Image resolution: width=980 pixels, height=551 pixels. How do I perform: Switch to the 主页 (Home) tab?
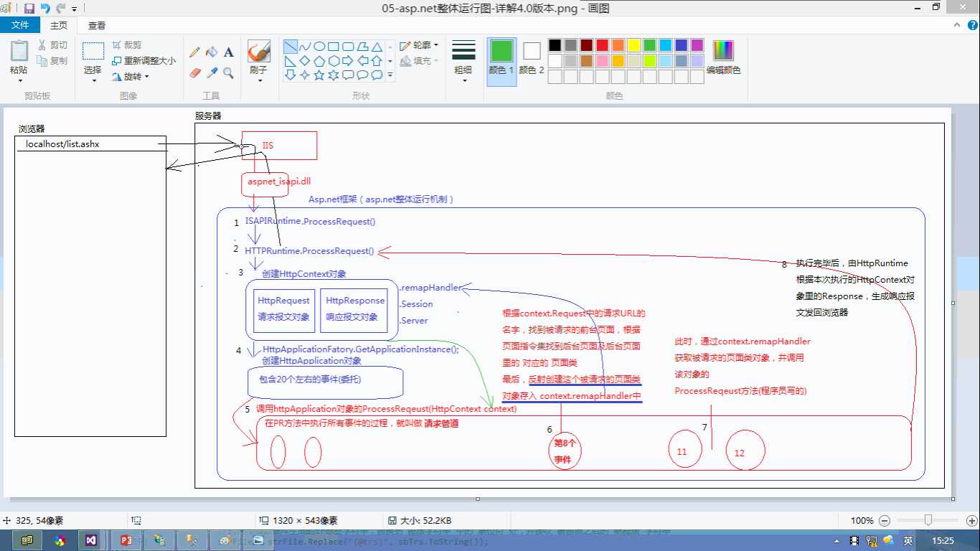[x=59, y=25]
